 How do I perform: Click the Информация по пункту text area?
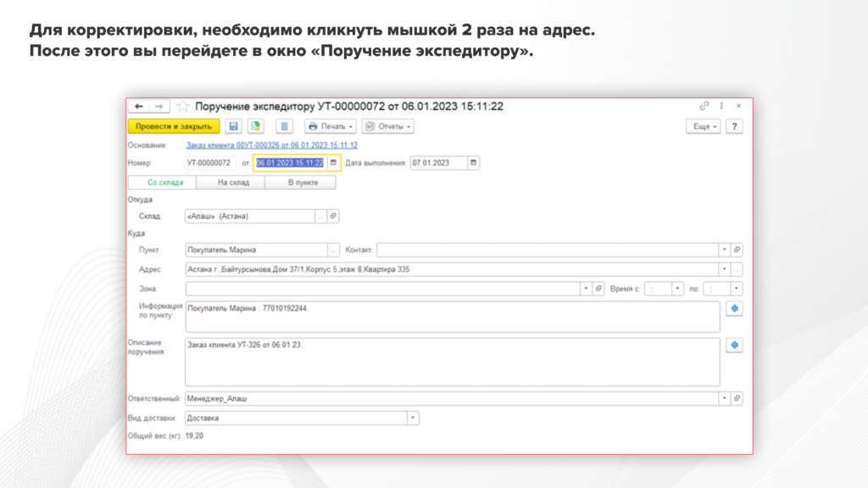pyautogui.click(x=453, y=317)
